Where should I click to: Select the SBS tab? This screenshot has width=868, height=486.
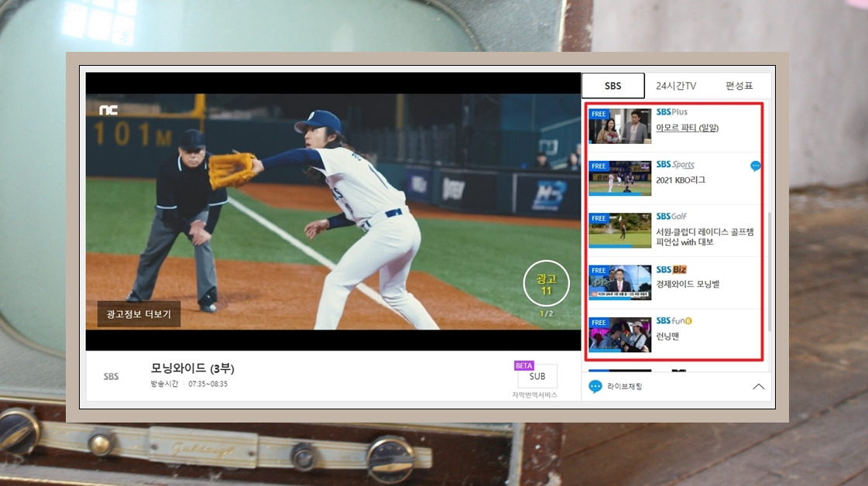tap(612, 86)
